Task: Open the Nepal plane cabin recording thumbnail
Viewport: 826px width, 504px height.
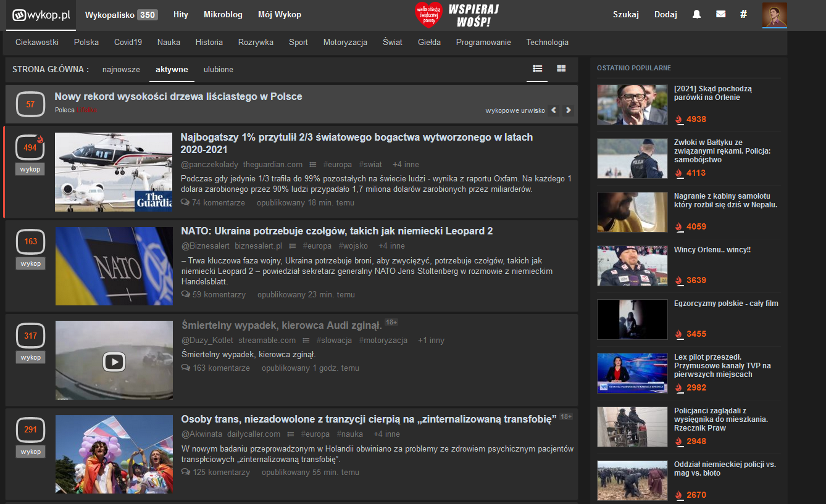Action: (632, 212)
